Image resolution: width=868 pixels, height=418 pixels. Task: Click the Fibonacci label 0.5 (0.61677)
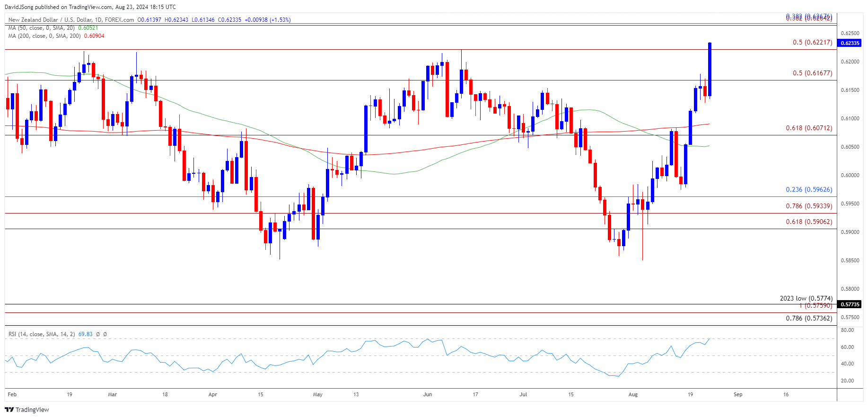812,73
